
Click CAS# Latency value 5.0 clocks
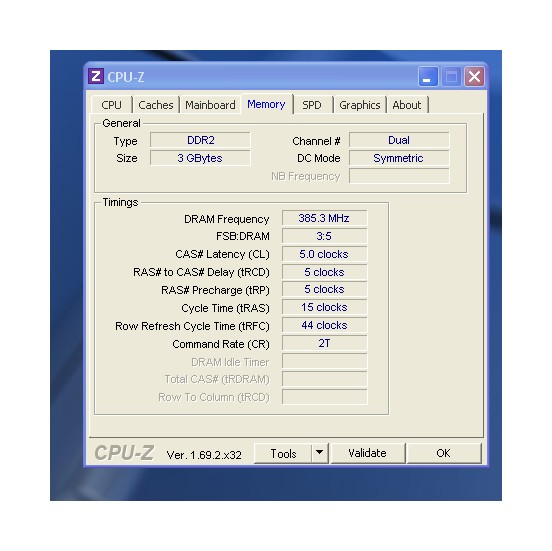pyautogui.click(x=324, y=254)
